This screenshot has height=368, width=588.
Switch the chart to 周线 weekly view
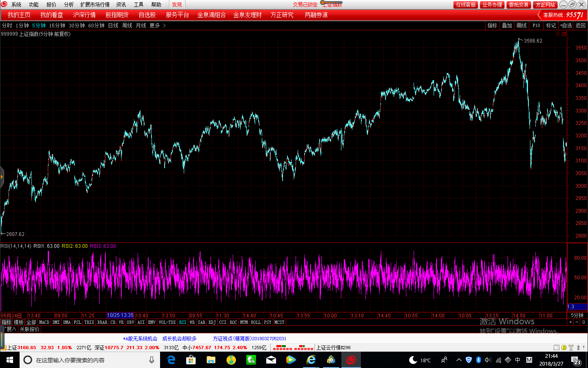pos(127,25)
